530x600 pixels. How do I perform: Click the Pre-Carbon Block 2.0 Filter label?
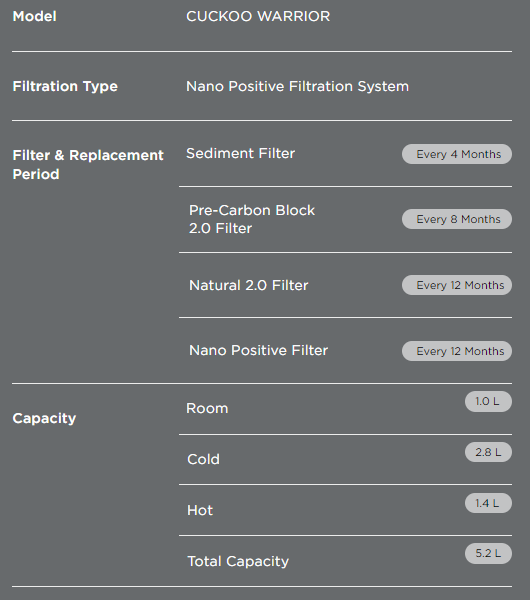coord(252,219)
